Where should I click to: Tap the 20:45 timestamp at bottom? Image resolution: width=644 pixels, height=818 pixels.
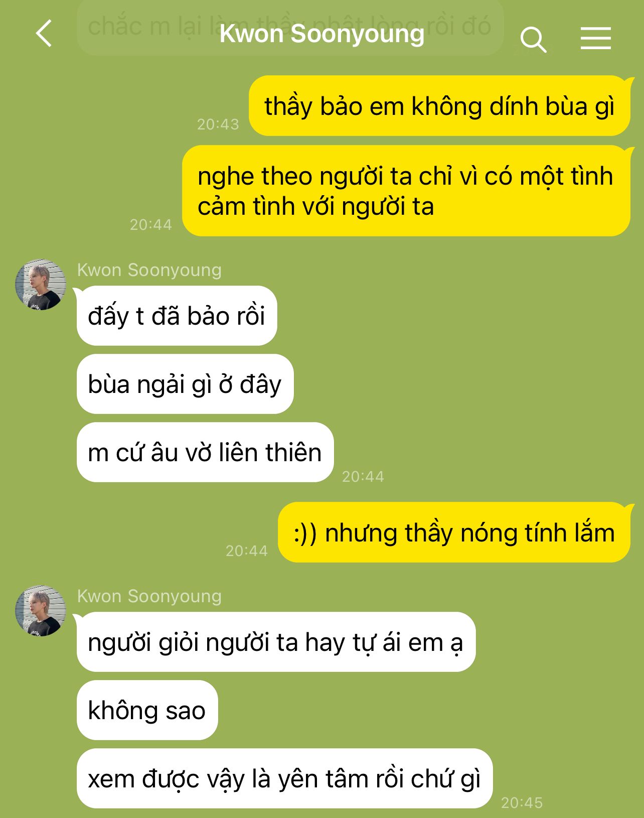coord(522,802)
